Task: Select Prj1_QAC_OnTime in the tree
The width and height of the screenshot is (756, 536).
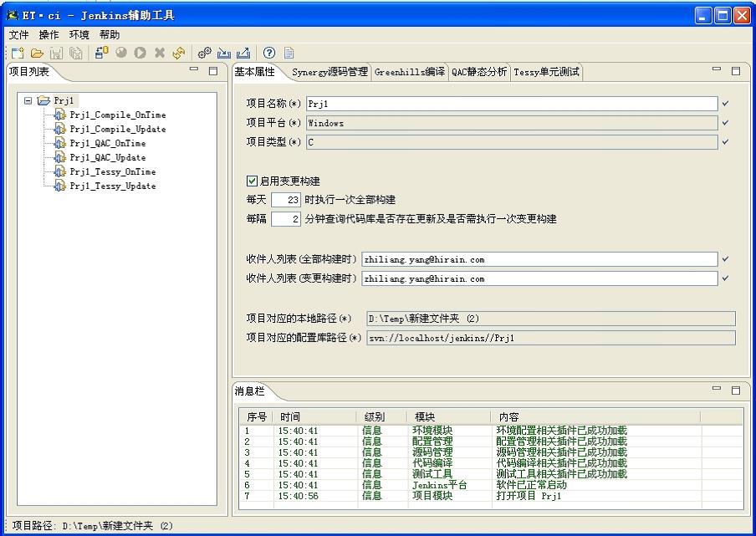Action: [108, 143]
